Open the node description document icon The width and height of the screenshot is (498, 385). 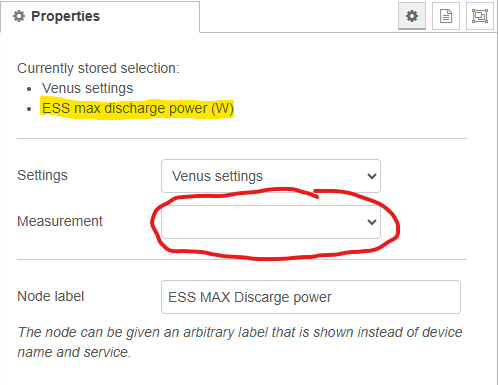[446, 16]
